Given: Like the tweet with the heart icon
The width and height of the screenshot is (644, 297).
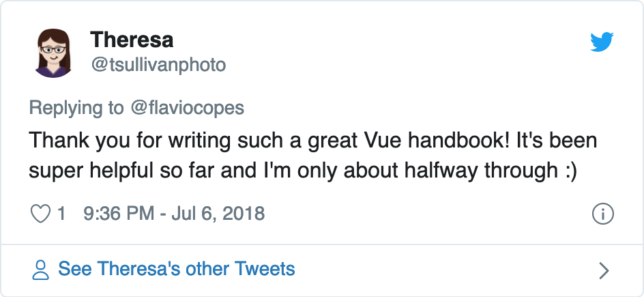Looking at the screenshot, I should point(41,214).
